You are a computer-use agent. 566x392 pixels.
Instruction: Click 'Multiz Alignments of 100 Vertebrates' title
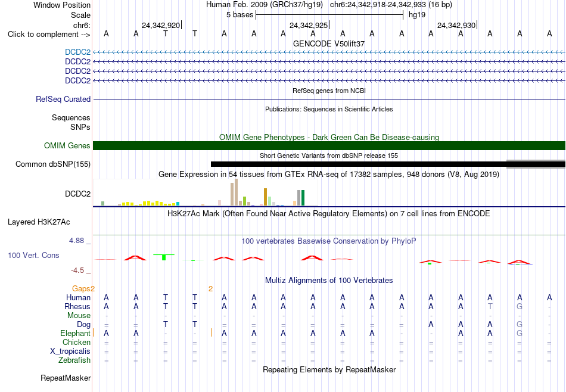pyautogui.click(x=329, y=281)
